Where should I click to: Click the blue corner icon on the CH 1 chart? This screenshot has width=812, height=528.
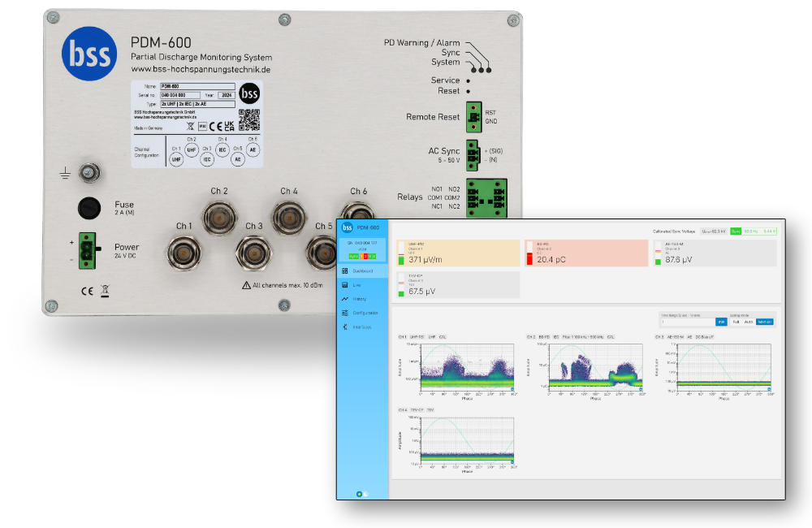point(512,389)
